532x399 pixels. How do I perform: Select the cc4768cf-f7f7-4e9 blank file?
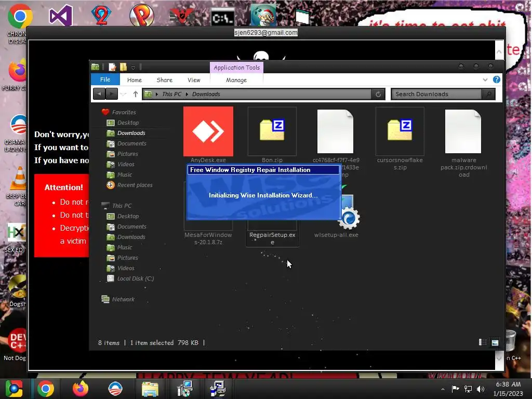click(x=335, y=131)
